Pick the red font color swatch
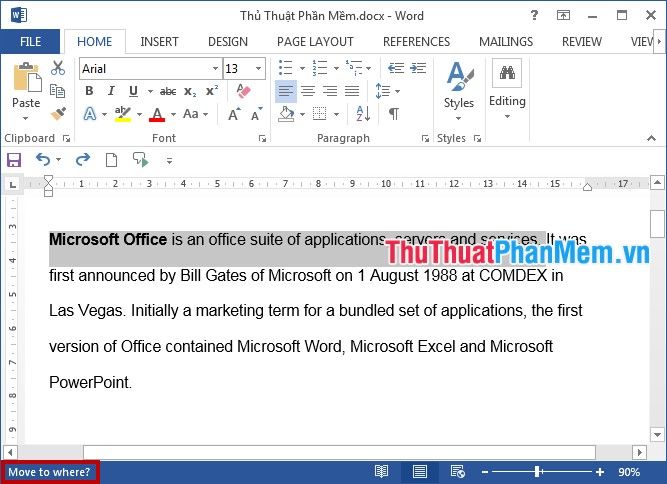Screen dimensions: 667x484 157,114
